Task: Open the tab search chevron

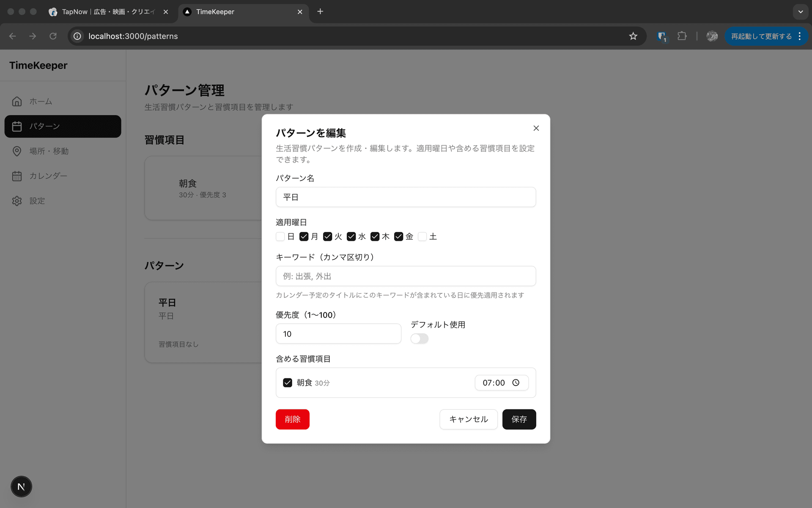Action: pyautogui.click(x=800, y=11)
